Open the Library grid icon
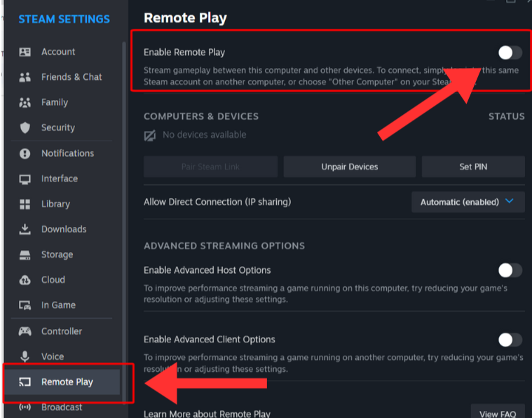The width and height of the screenshot is (532, 418). pos(25,204)
